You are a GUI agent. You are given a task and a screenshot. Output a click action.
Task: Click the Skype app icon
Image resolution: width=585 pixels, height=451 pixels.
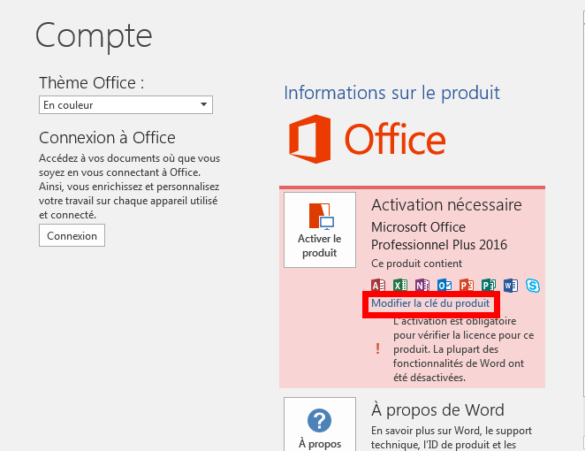click(532, 286)
